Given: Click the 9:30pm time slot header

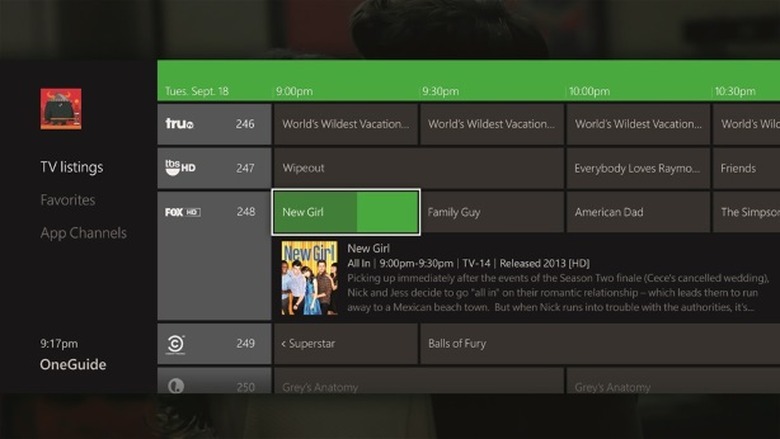Looking at the screenshot, I should coord(440,91).
